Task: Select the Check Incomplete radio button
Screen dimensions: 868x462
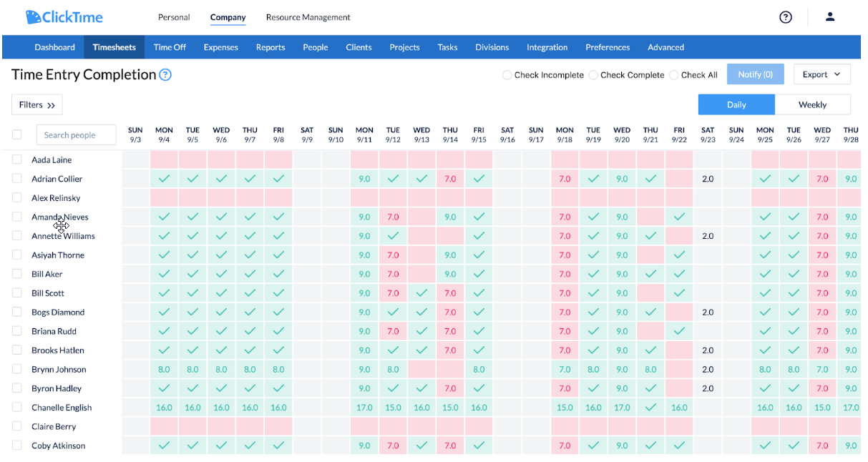Action: [507, 75]
